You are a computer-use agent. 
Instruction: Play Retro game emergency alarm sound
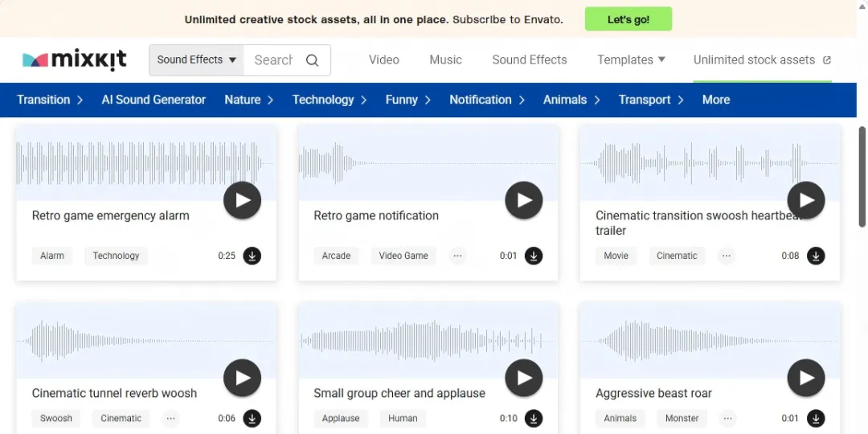click(243, 200)
